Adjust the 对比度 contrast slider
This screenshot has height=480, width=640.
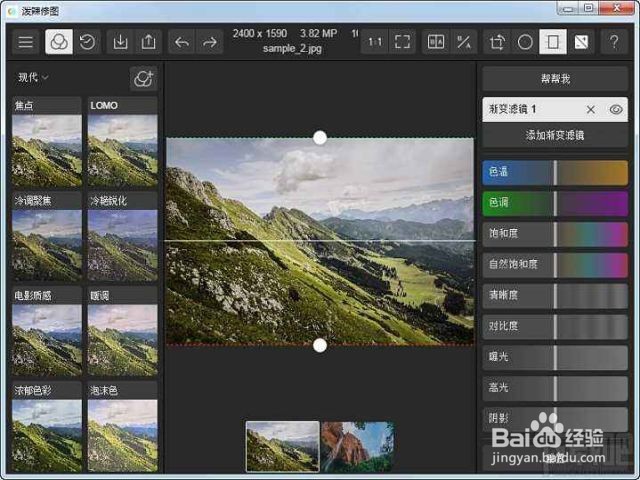[555, 327]
